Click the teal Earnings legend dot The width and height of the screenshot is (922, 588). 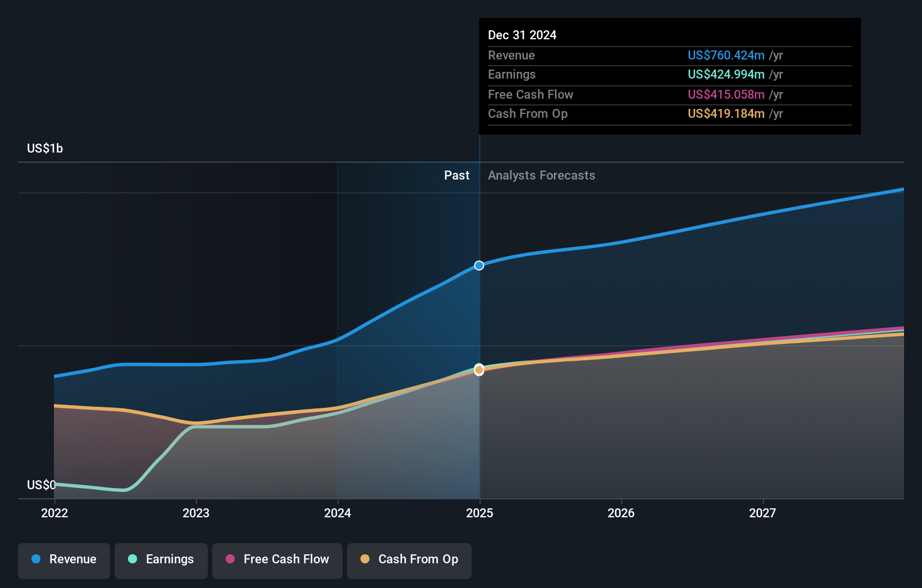(x=133, y=559)
